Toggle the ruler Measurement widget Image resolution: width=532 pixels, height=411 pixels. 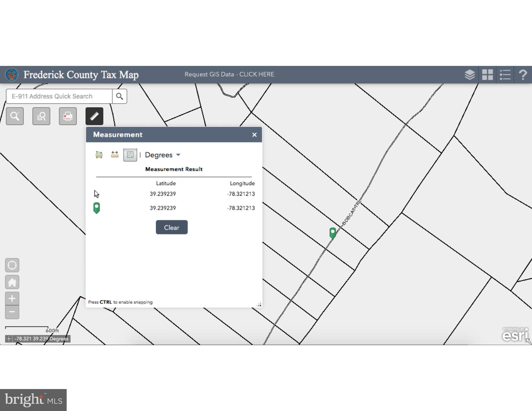[x=94, y=116]
